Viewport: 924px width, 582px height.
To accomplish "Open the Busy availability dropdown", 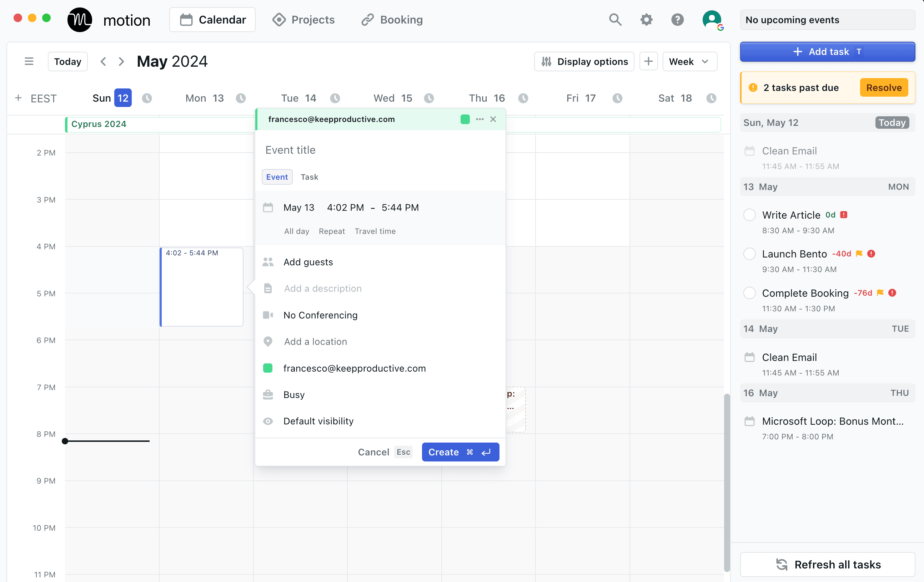I will tap(294, 394).
